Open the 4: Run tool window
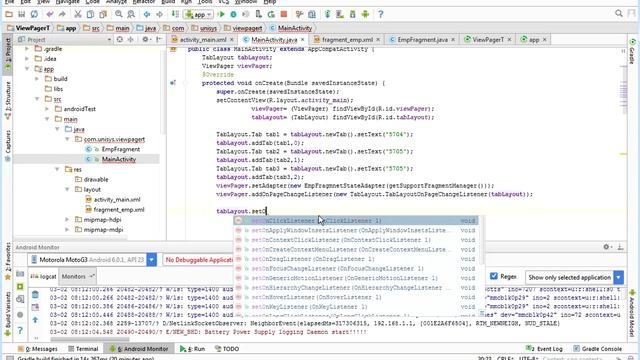This screenshot has width=640, height=360. point(192,349)
